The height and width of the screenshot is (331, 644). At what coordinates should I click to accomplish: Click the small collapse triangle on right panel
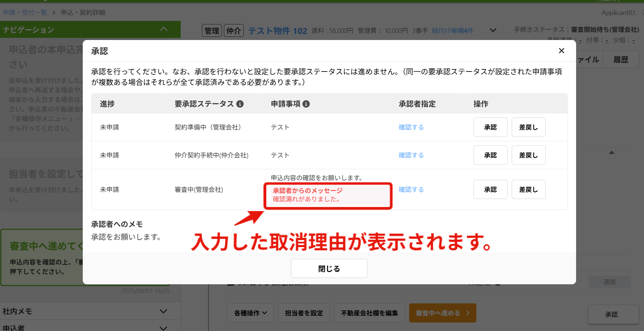coord(611,153)
